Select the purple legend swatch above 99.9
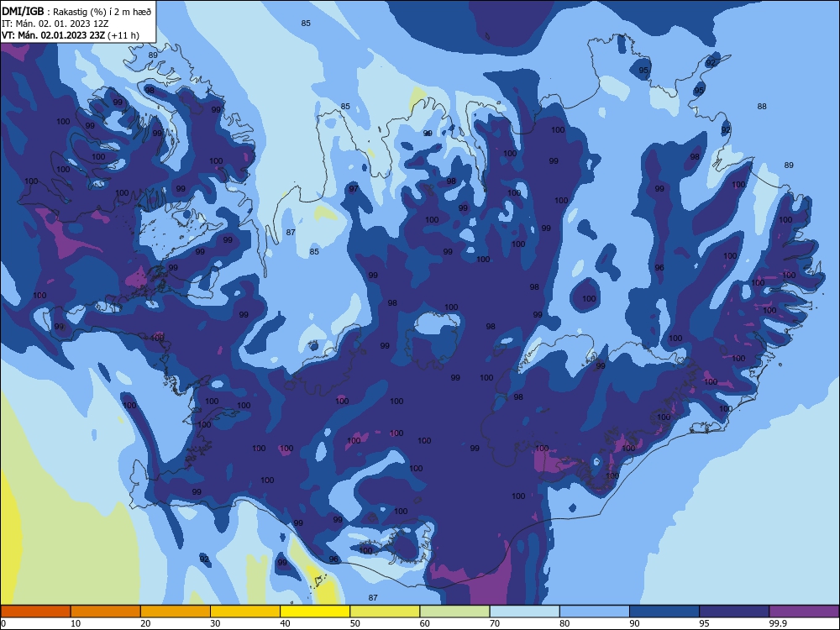 tap(804, 612)
